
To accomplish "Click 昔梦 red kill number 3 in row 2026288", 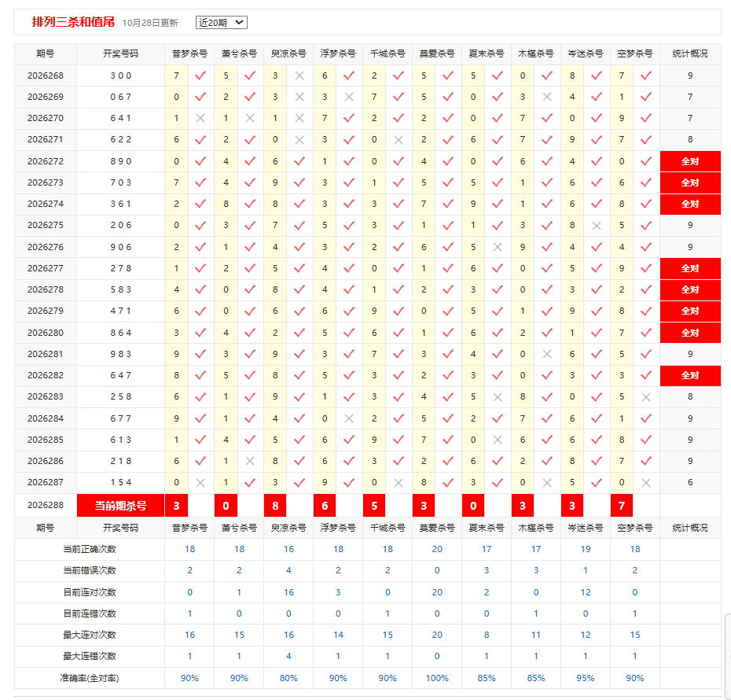I will point(177,506).
